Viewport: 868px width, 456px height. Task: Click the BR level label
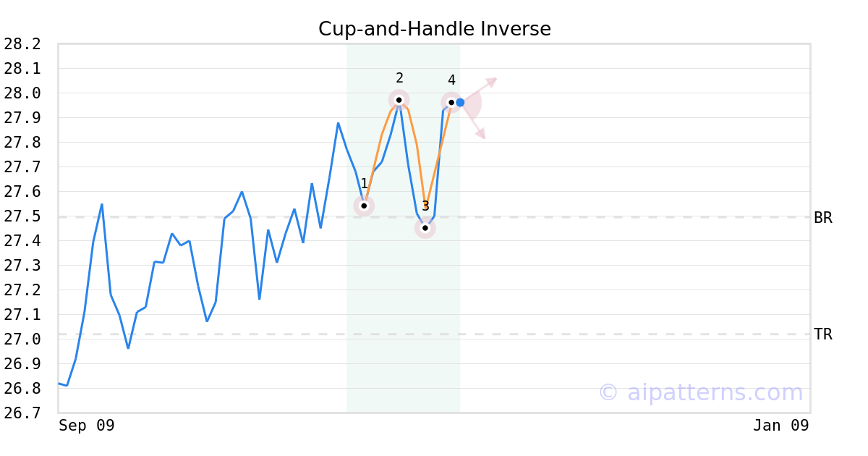tap(823, 217)
